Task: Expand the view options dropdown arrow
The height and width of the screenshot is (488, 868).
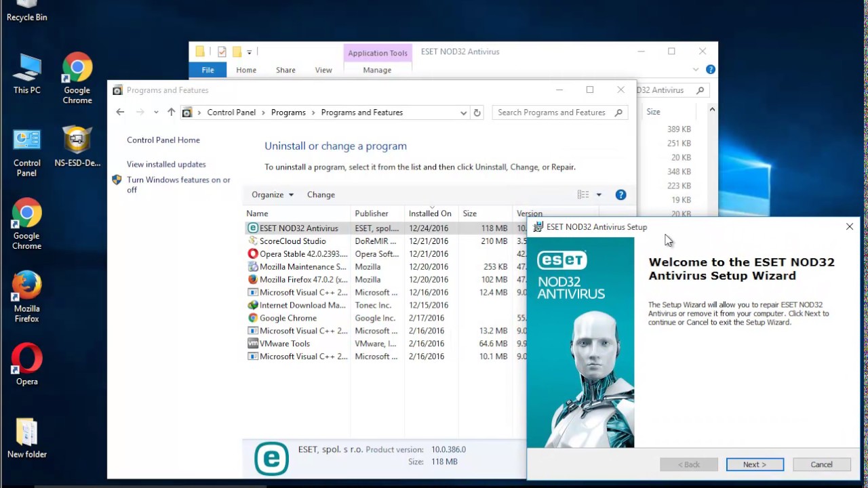Action: click(599, 195)
